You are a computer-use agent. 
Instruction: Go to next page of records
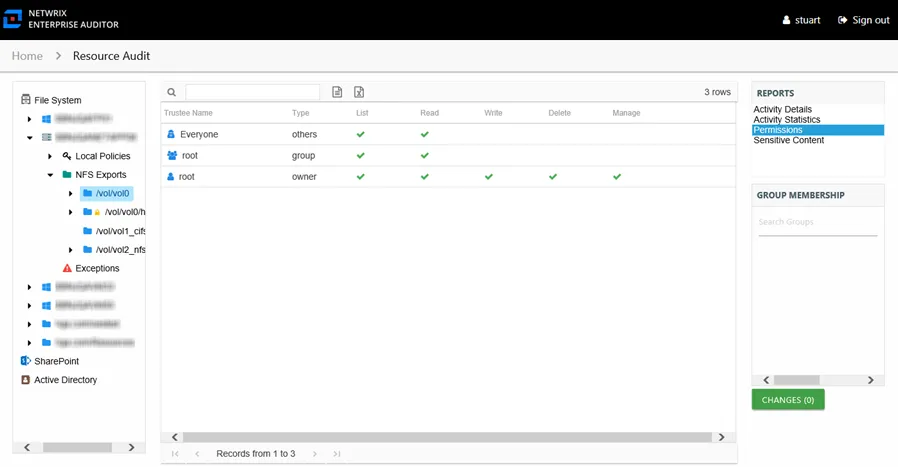pos(314,454)
